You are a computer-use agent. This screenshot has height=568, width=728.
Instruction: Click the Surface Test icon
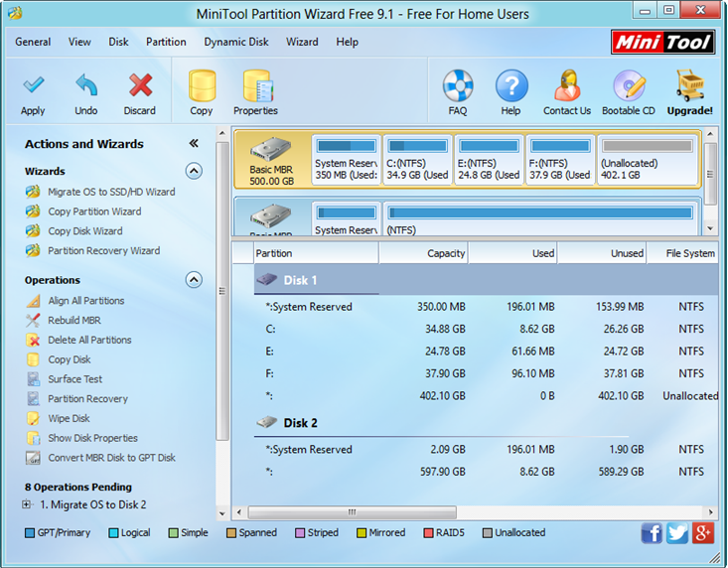34,379
